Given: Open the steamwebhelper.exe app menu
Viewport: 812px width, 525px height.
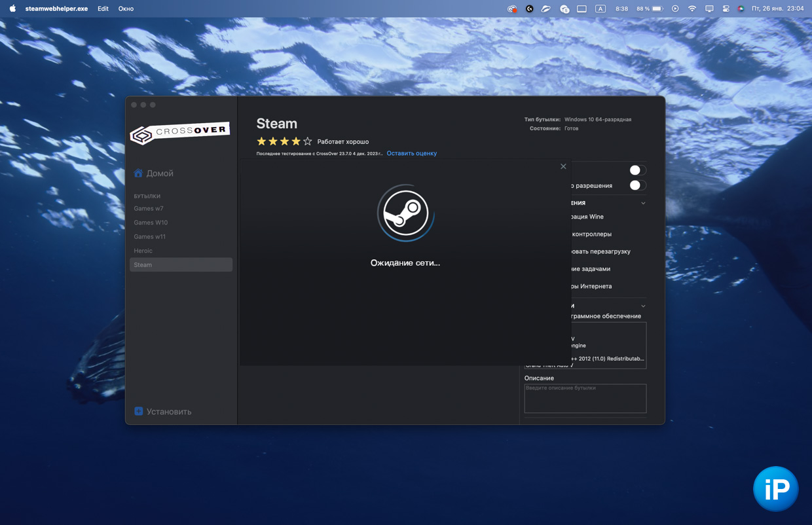Looking at the screenshot, I should pos(56,9).
